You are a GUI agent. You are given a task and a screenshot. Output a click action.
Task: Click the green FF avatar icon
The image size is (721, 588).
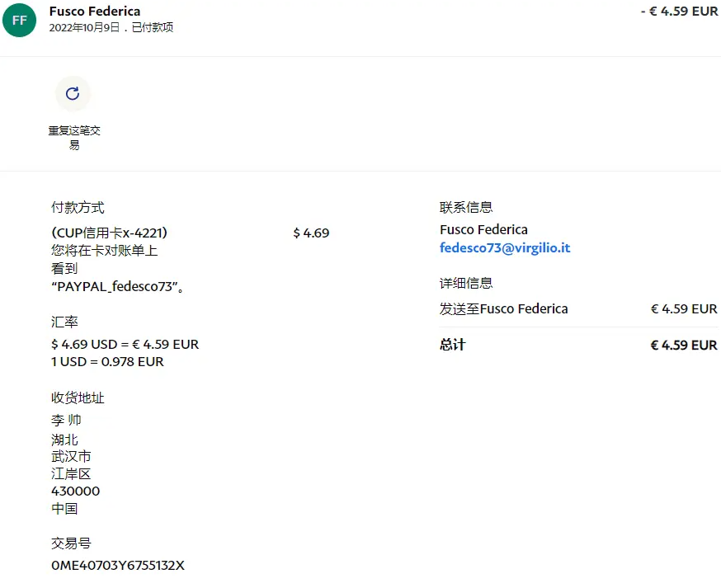(19, 20)
